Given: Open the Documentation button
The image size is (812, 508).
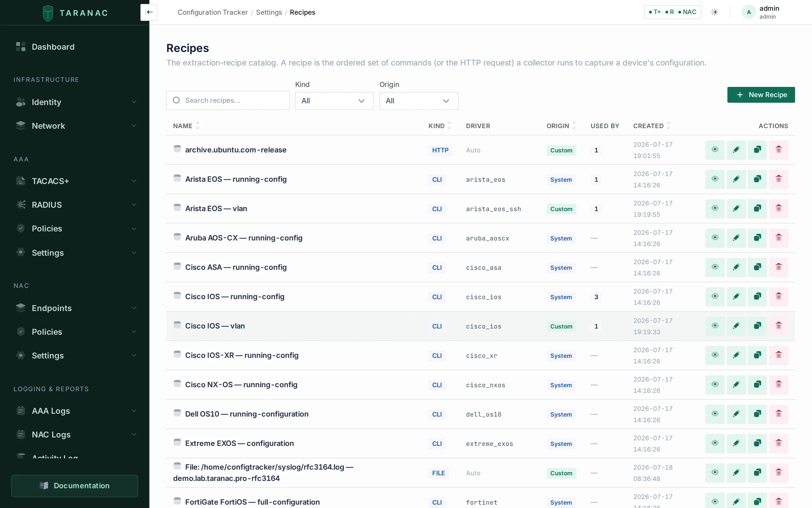Looking at the screenshot, I should tap(74, 485).
